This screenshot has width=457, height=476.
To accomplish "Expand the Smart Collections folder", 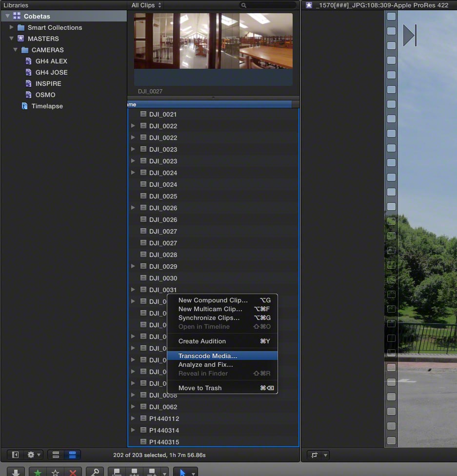I will (12, 27).
